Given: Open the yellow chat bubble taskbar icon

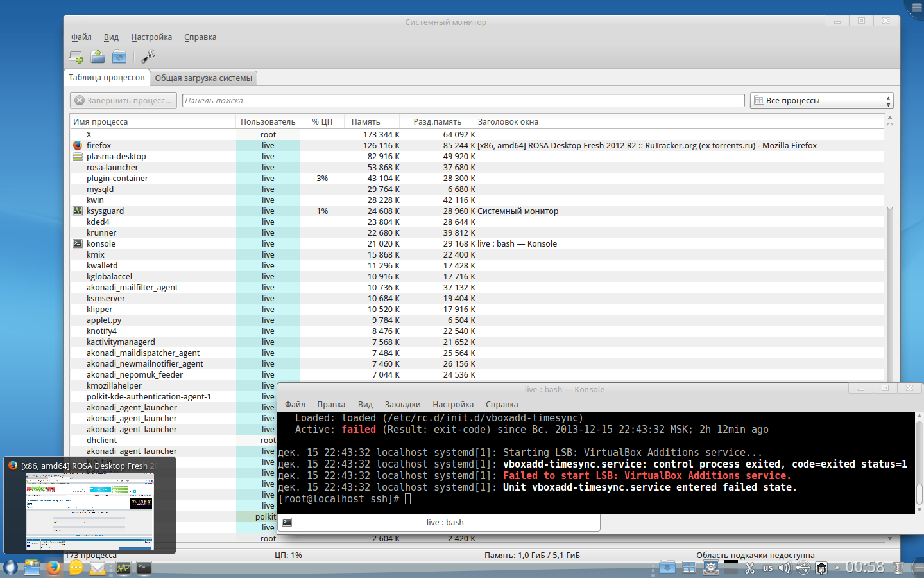Looking at the screenshot, I should coord(76,568).
